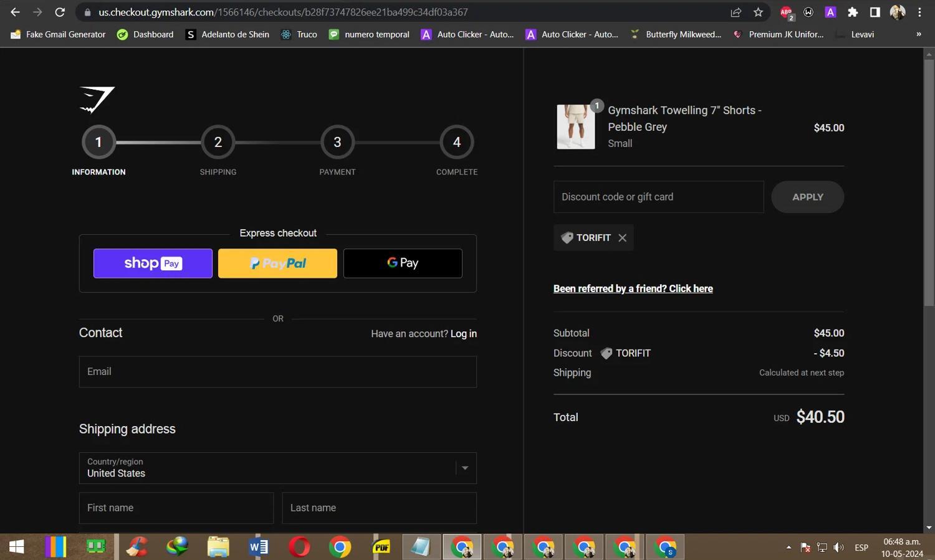Focus the Last name field
Viewport: 935px width, 560px height.
tap(380, 508)
